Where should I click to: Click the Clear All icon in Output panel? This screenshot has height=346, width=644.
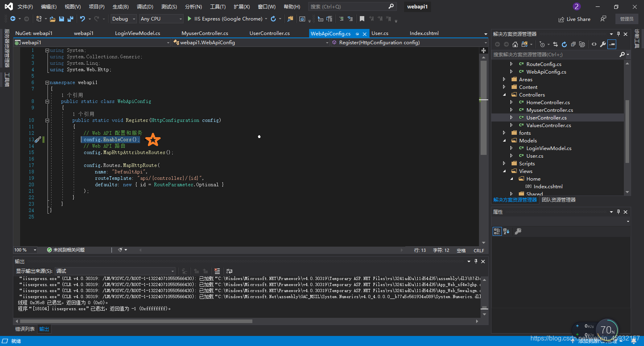(217, 271)
